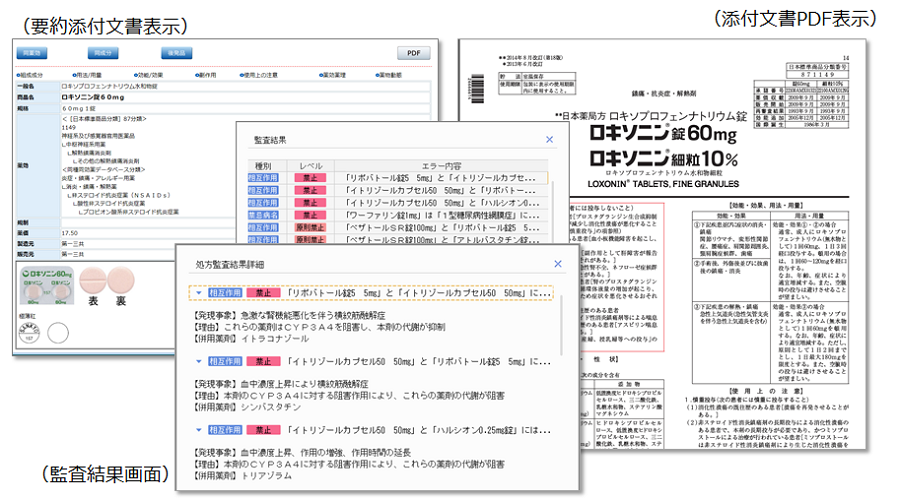Collapse first リポバトール錠5 interaction detail
This screenshot has width=900, height=500.
pyautogui.click(x=199, y=293)
